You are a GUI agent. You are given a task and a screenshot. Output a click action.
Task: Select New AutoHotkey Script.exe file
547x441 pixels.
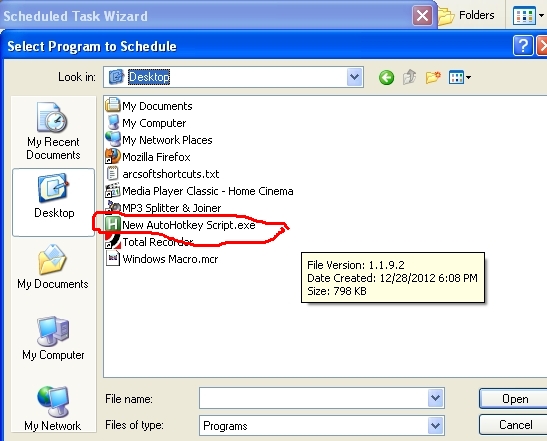point(181,225)
